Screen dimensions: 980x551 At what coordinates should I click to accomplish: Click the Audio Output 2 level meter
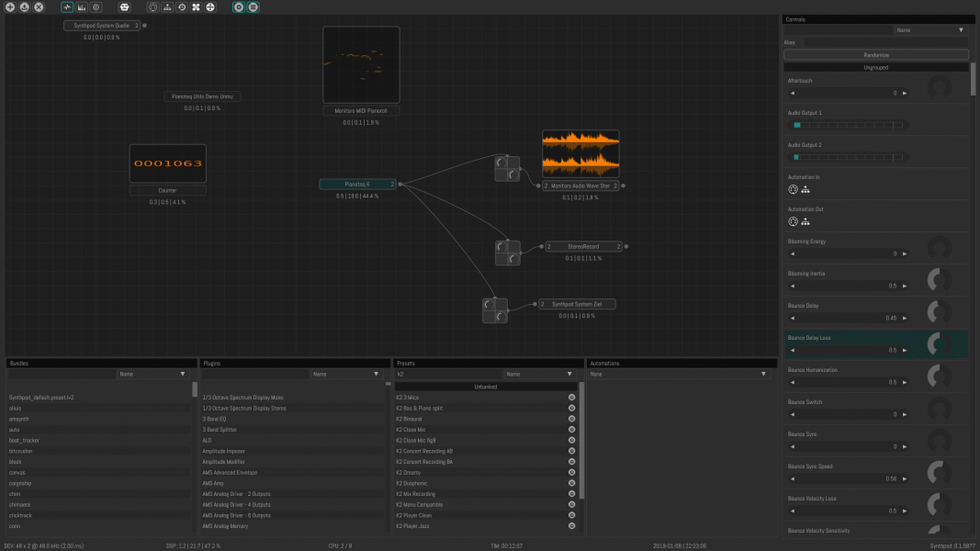pyautogui.click(x=848, y=157)
